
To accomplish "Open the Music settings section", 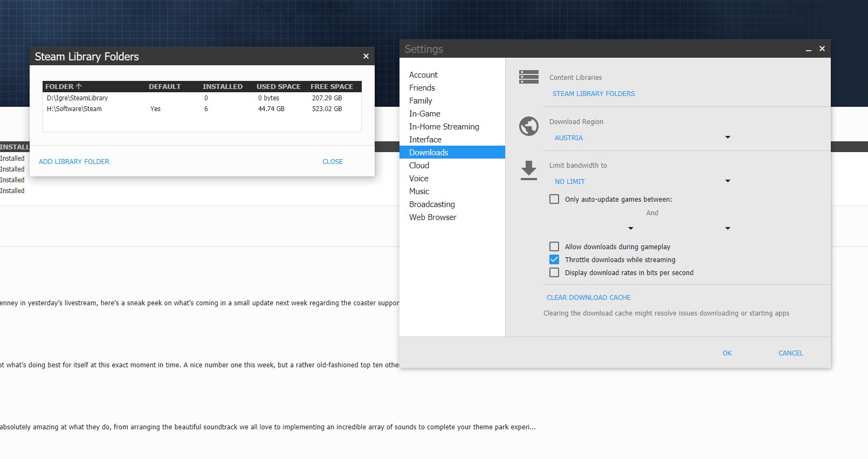I will coord(452,191).
